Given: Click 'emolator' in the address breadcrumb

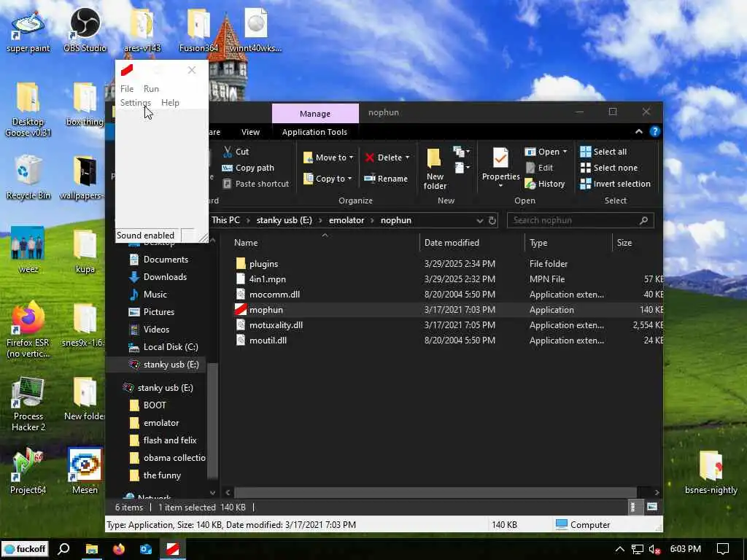Looking at the screenshot, I should [347, 220].
